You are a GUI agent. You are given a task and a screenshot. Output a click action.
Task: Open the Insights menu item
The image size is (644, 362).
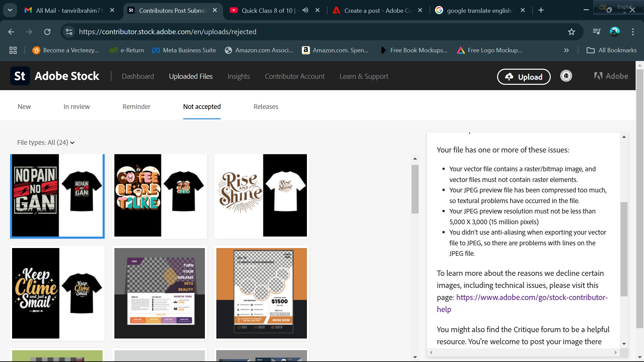(x=238, y=76)
